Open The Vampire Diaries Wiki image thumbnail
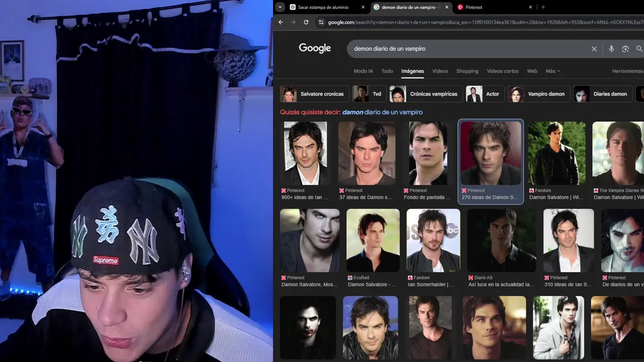 point(618,153)
